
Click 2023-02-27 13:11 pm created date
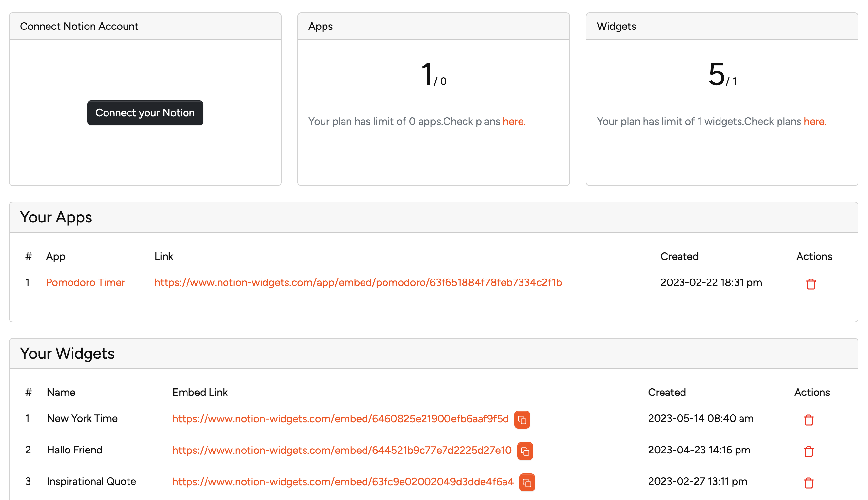(697, 481)
